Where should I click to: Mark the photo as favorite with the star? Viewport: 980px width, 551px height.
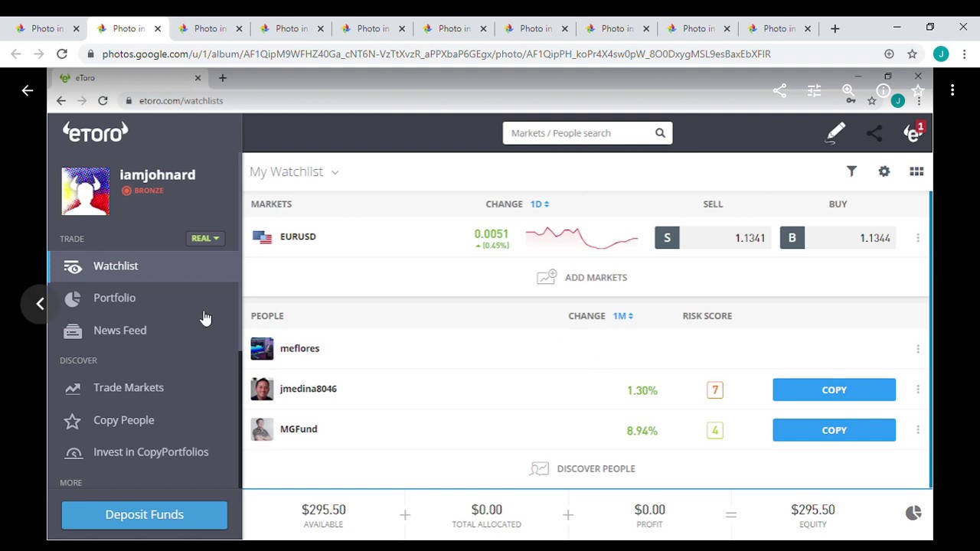(x=917, y=90)
